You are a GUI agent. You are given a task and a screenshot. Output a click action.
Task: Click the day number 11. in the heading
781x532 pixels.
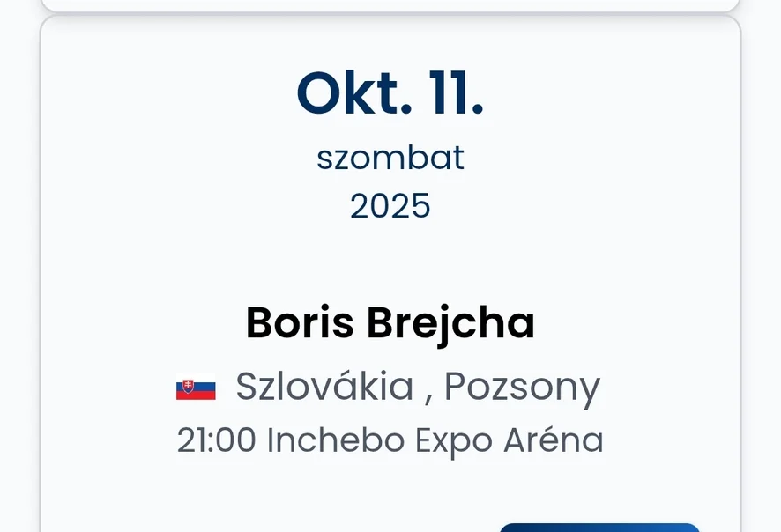(456, 94)
